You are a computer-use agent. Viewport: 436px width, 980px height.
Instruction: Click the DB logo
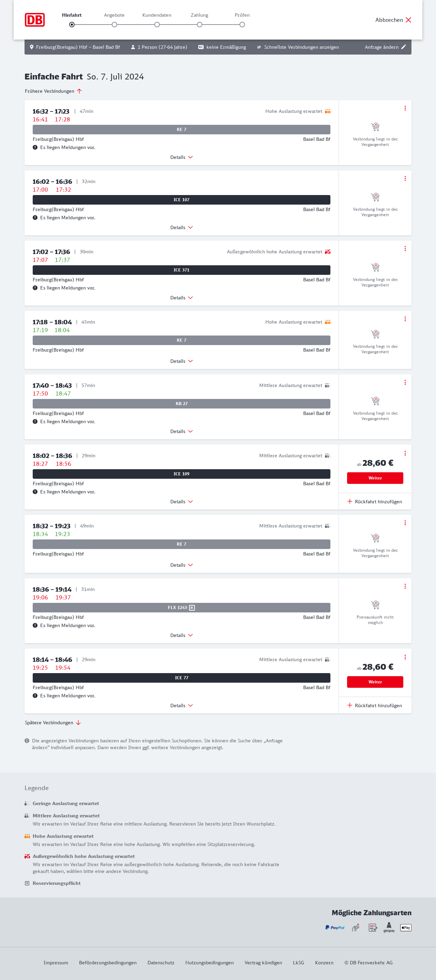[x=35, y=20]
